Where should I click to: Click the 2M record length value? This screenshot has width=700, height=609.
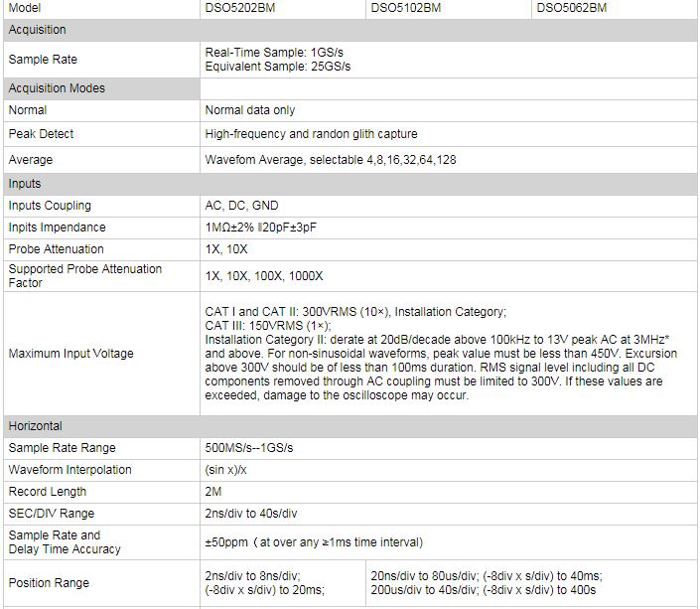point(212,492)
